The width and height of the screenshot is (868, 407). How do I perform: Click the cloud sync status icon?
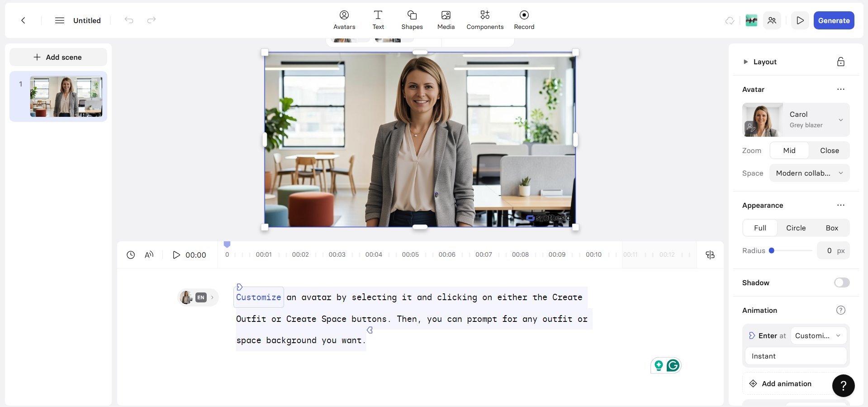click(730, 20)
